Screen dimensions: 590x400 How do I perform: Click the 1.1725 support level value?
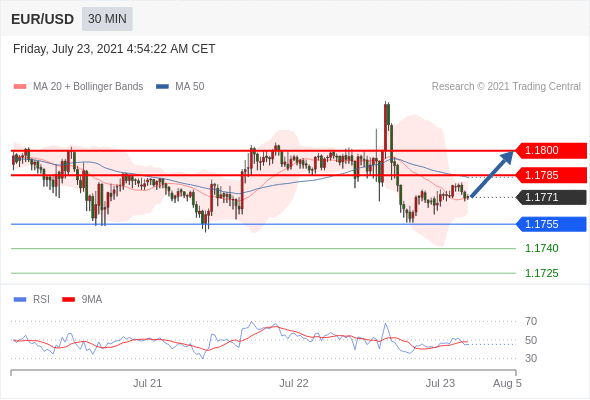pyautogui.click(x=542, y=273)
